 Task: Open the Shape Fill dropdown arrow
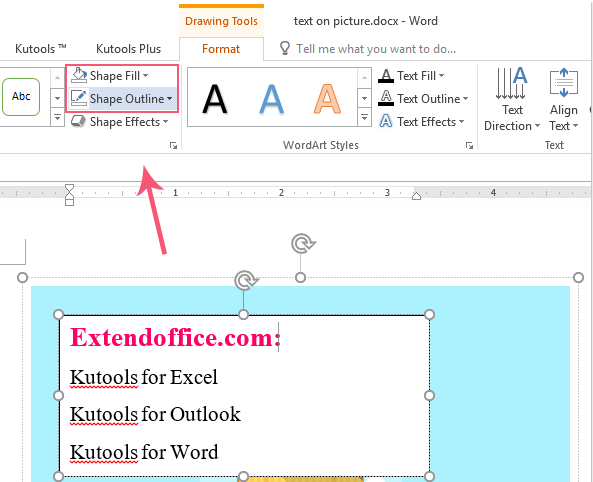[146, 76]
